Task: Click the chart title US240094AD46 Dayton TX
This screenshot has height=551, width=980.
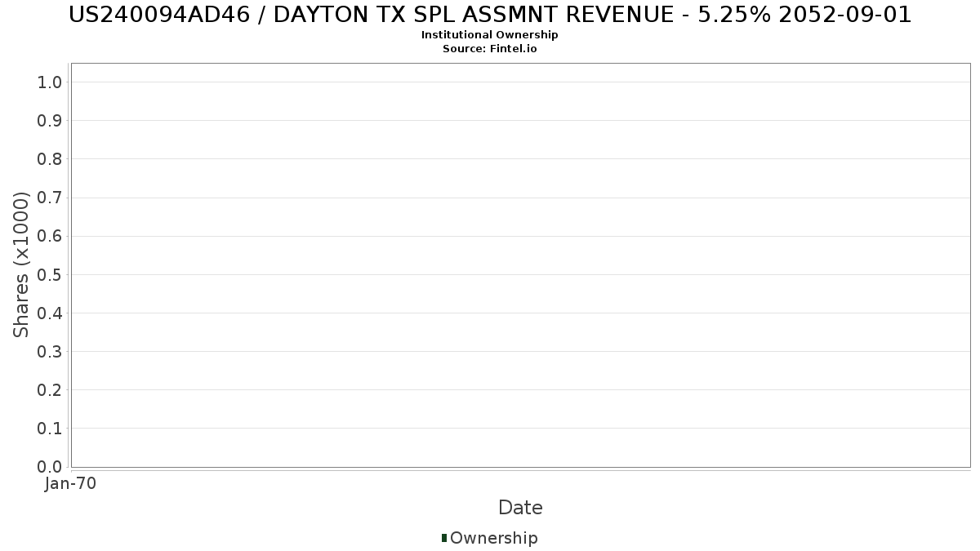Action: (x=490, y=15)
